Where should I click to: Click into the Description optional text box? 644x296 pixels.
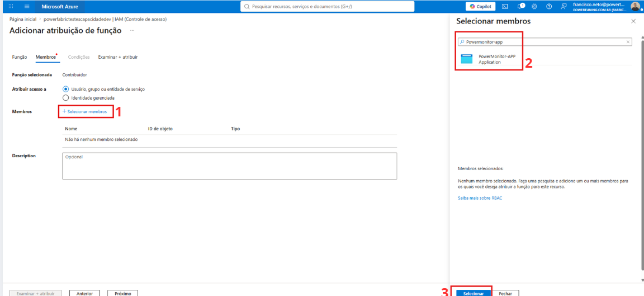[x=230, y=166]
